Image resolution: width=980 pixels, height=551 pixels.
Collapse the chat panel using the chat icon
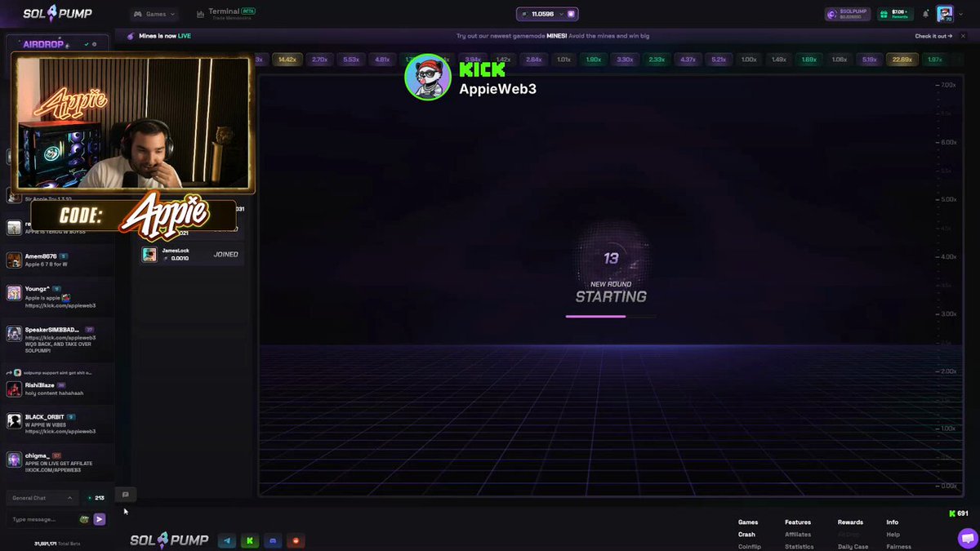point(125,495)
